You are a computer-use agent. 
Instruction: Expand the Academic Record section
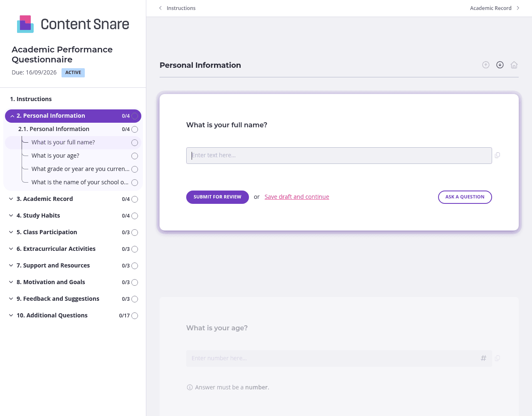[x=11, y=199]
